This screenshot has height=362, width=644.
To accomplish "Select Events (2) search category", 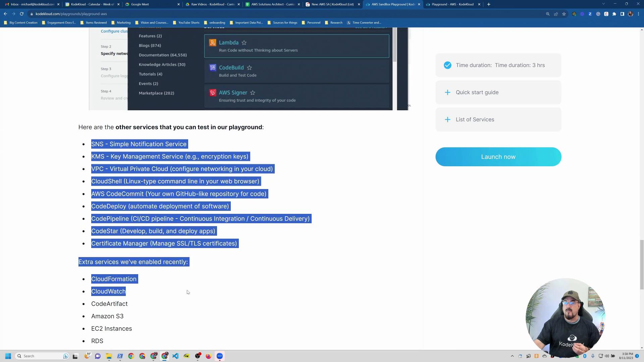I will (x=148, y=84).
